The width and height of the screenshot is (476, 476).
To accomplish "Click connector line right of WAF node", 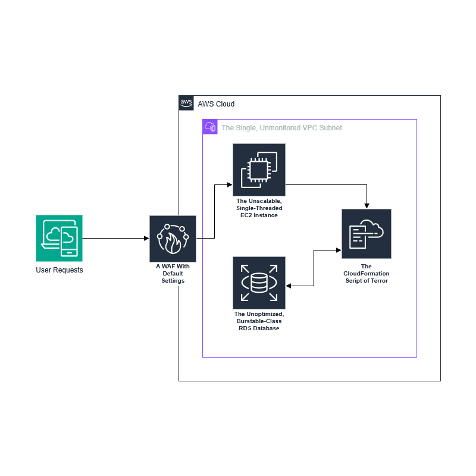I will click(x=200, y=238).
